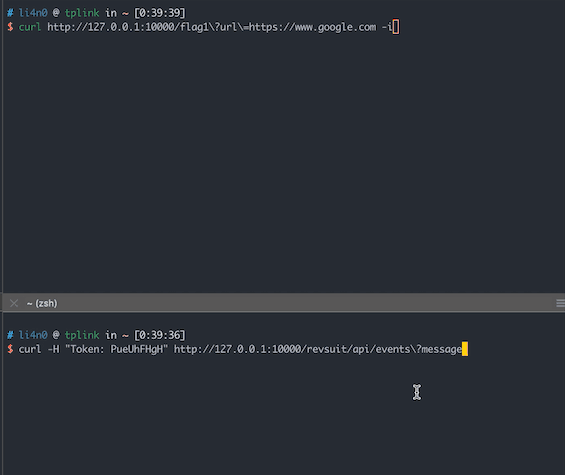Click the -H option in bottom command

point(53,349)
